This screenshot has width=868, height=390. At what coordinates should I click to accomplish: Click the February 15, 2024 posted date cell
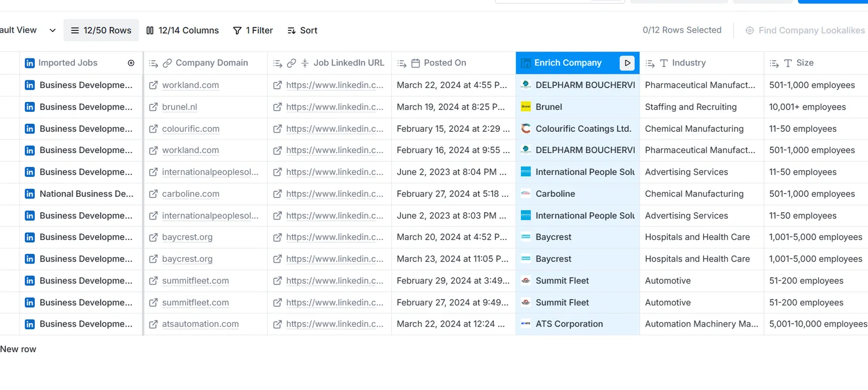(x=454, y=129)
